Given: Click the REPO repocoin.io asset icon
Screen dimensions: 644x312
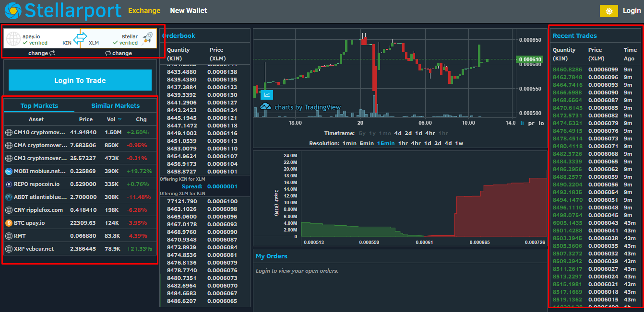Looking at the screenshot, I should (9, 184).
